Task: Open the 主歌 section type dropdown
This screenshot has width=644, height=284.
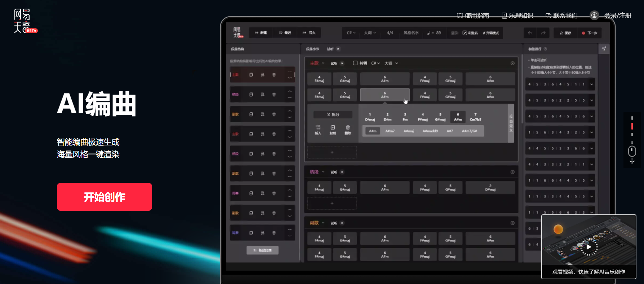Action: [x=317, y=63]
